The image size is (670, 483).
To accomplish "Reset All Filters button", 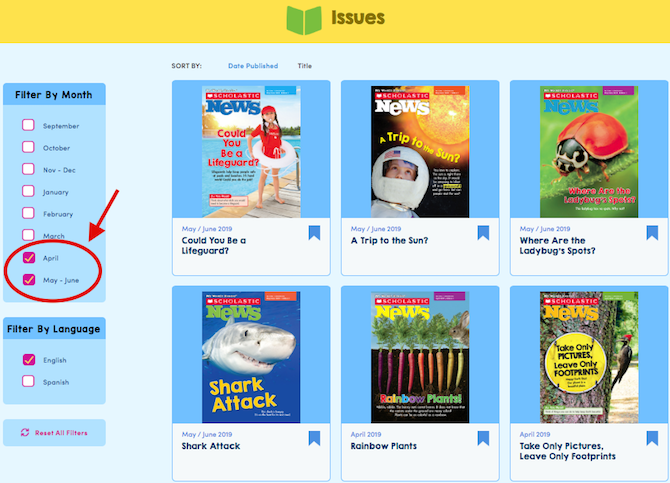I will click(x=54, y=433).
